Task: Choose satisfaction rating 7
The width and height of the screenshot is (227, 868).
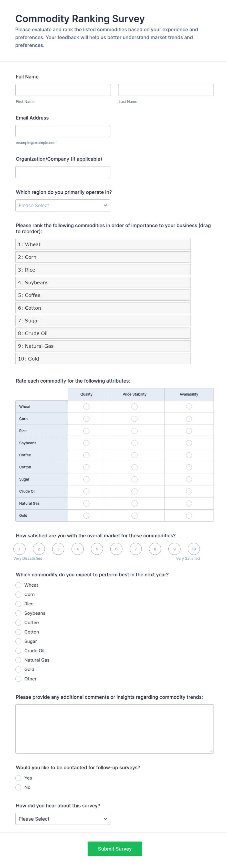Action: coord(136,549)
